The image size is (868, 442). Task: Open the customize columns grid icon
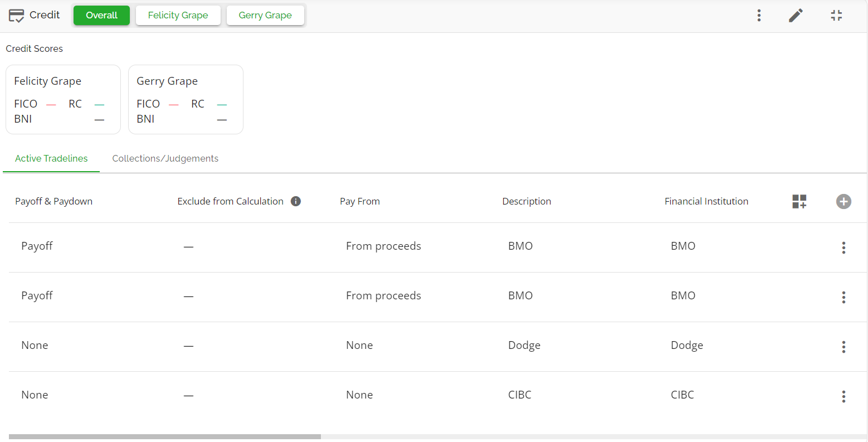coord(799,201)
